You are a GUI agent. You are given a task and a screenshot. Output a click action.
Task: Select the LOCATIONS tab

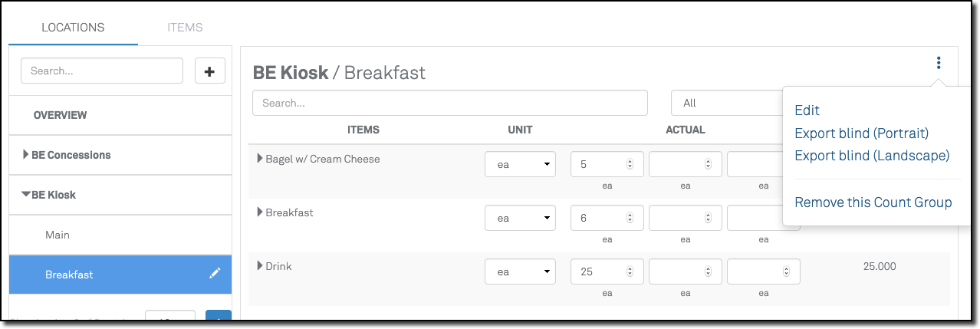73,28
